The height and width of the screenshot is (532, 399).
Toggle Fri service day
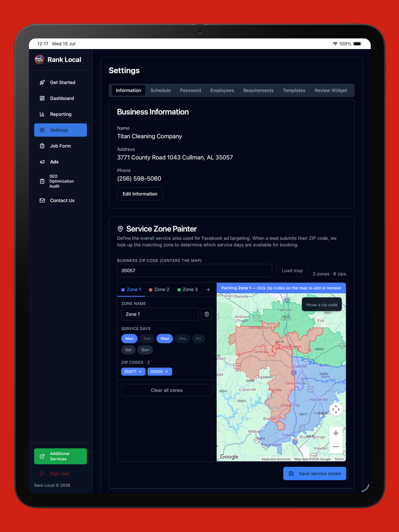coord(199,339)
